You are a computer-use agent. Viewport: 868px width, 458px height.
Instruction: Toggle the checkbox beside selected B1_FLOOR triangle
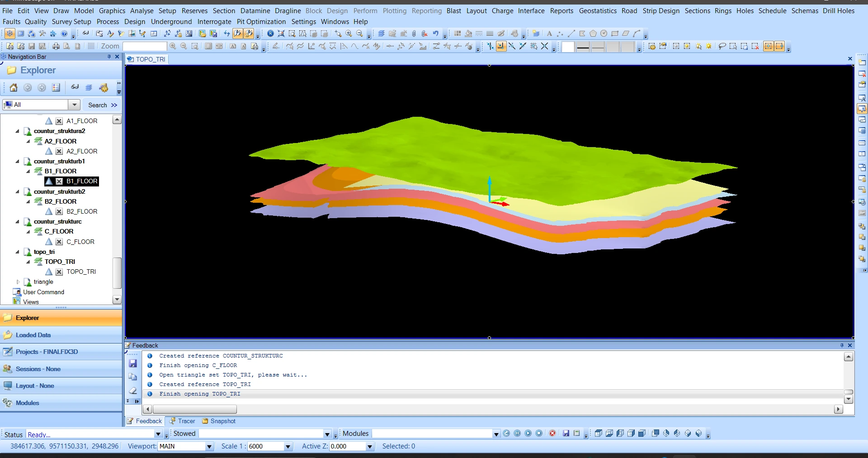[59, 181]
